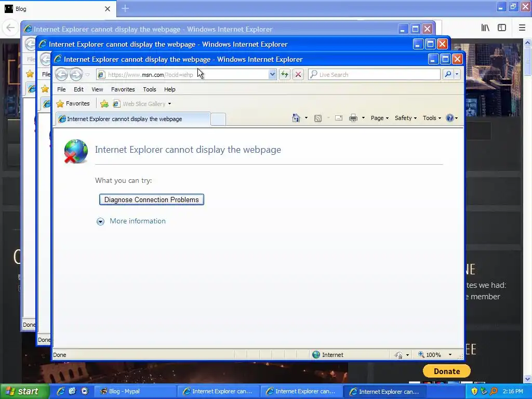The width and height of the screenshot is (532, 399).
Task: Click the Internet security zone status
Action: [328, 354]
